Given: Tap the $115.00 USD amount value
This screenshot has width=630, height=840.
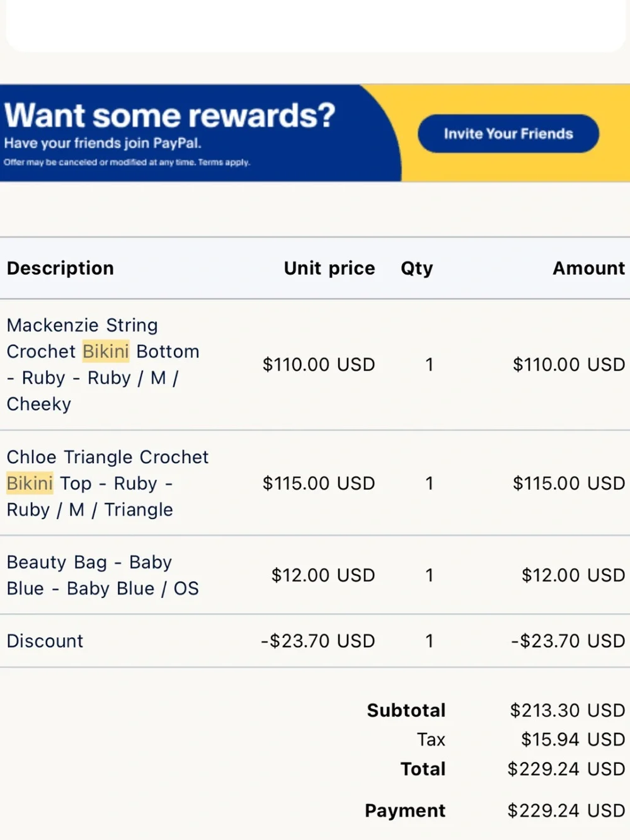Looking at the screenshot, I should tap(569, 483).
